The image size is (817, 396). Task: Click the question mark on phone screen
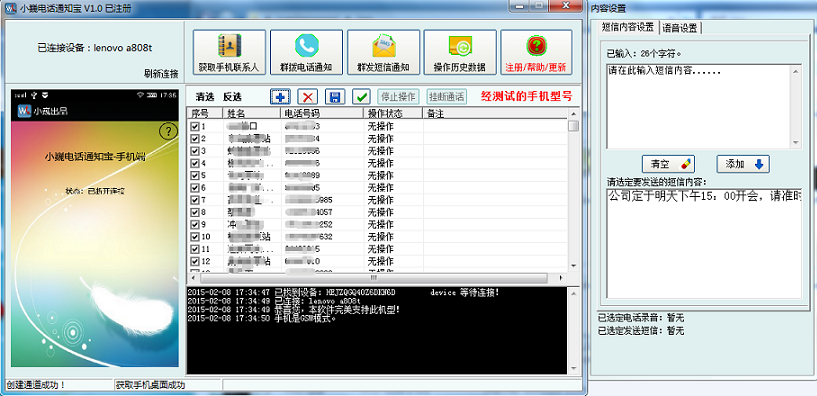coord(167,131)
